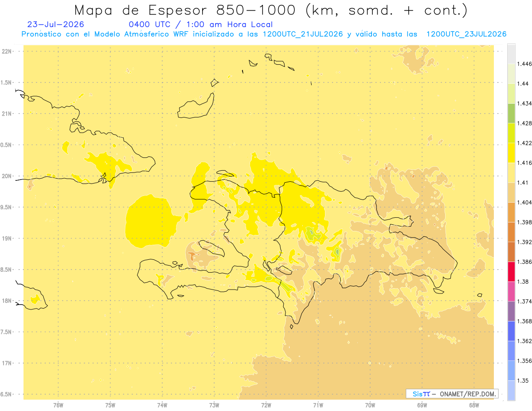
Task: Click the legend value 1.398
Action: [524, 222]
